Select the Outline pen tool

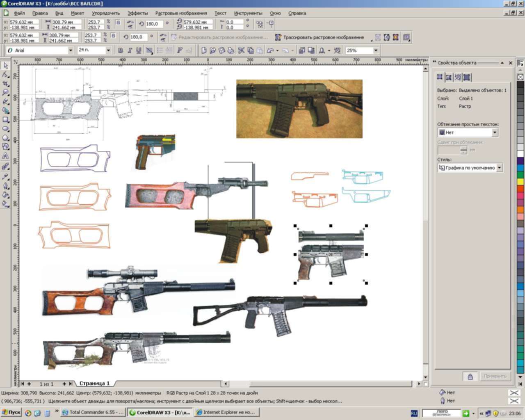point(5,185)
